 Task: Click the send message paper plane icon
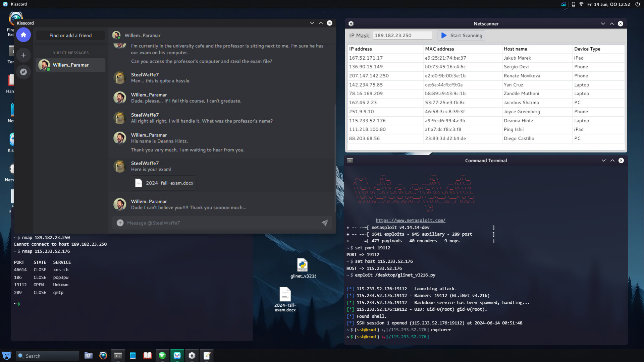click(x=324, y=223)
